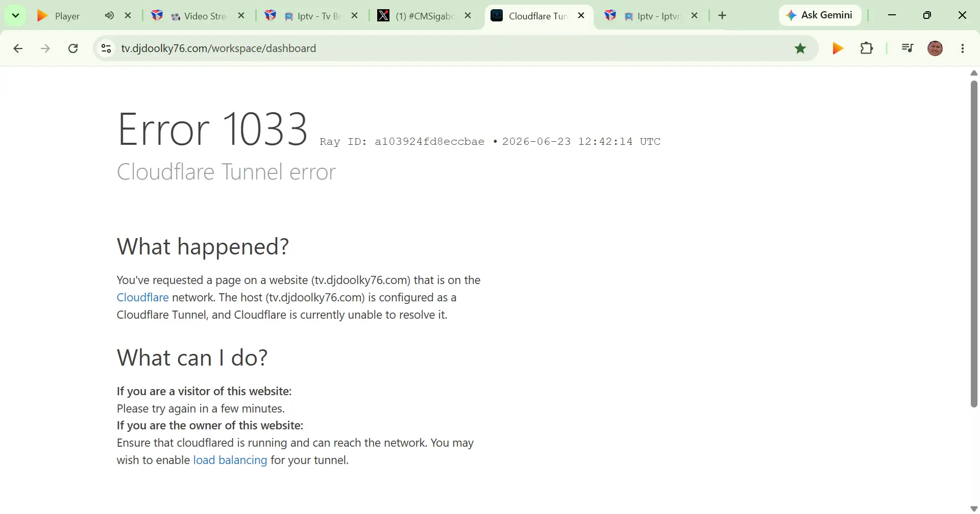Minimize the browser window
This screenshot has width=980, height=514.
(x=892, y=15)
